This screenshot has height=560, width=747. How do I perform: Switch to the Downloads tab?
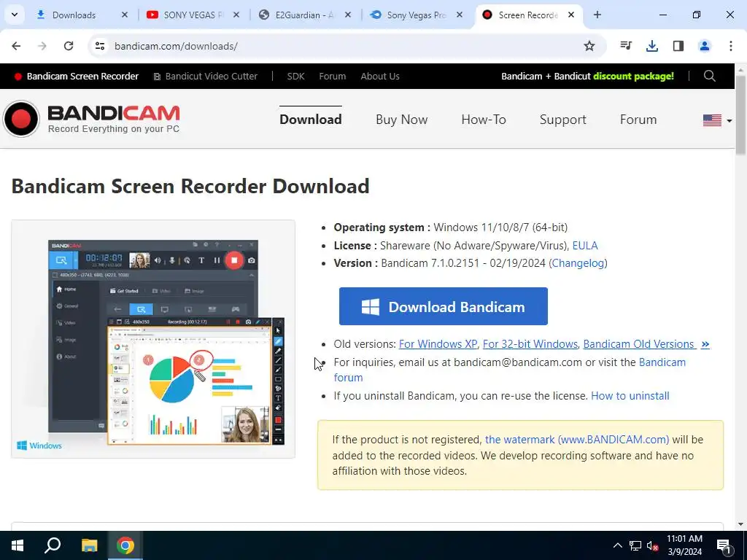74,15
